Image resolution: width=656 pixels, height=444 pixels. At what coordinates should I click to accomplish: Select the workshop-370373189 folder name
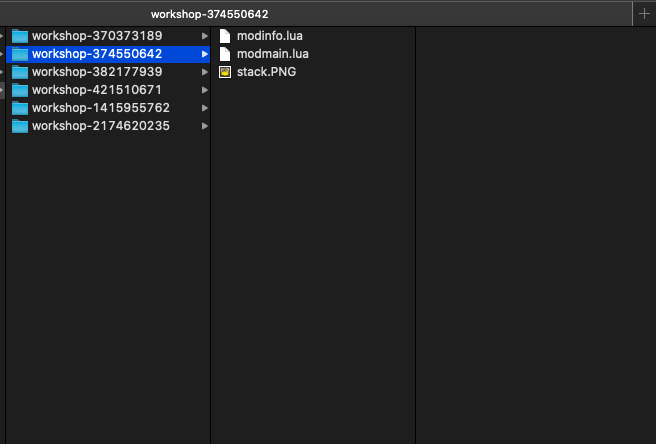(x=97, y=36)
